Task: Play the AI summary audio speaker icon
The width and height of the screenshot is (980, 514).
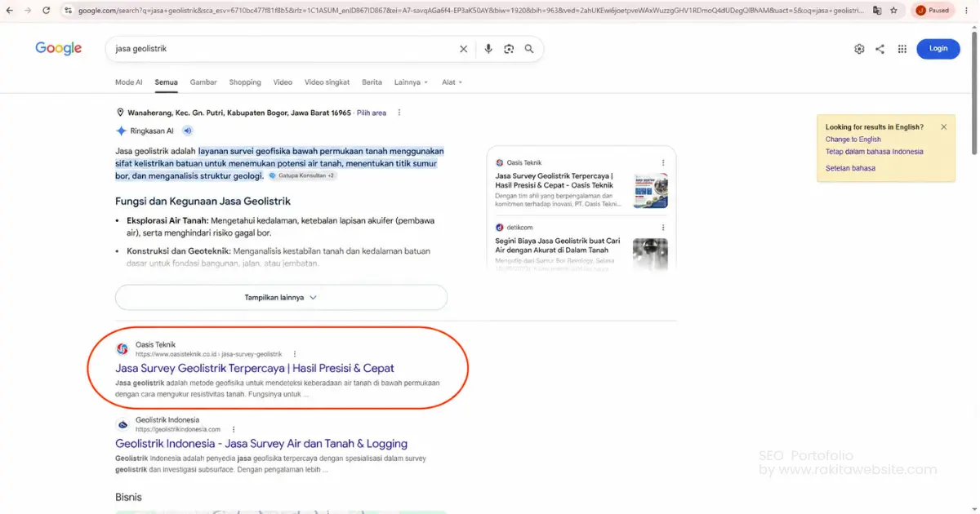Action: click(187, 131)
